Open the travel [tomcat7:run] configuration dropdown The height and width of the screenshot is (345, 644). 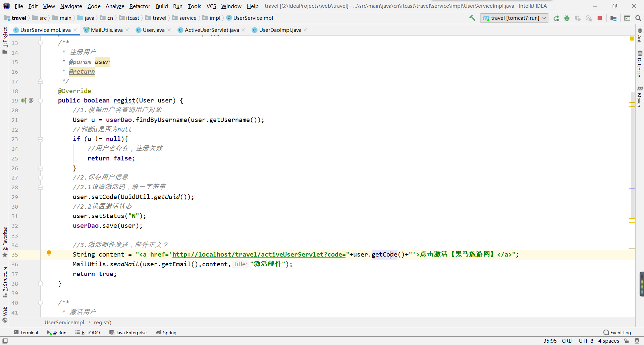coord(515,18)
